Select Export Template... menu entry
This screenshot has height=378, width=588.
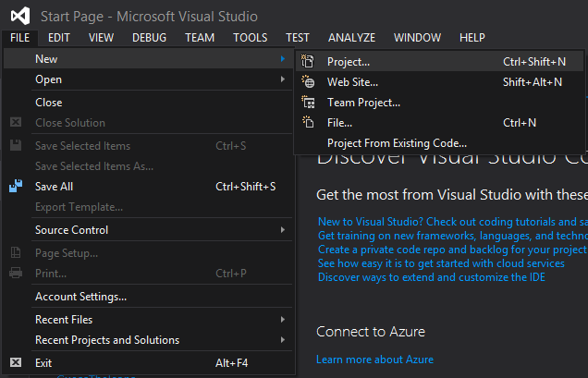coord(148,207)
